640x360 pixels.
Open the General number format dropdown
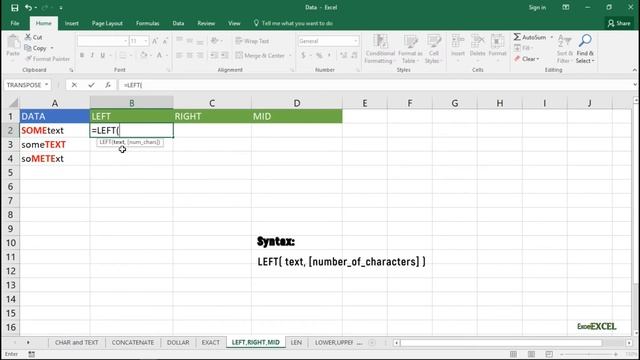[x=356, y=41]
